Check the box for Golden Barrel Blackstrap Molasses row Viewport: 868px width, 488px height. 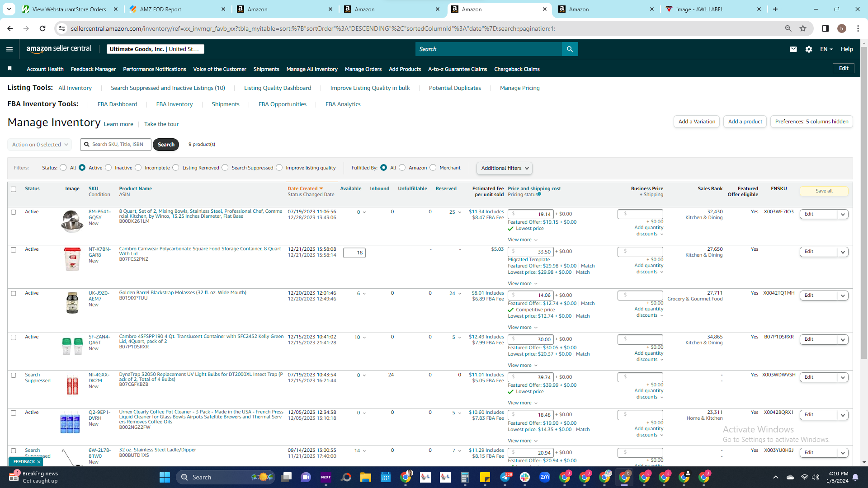click(14, 294)
